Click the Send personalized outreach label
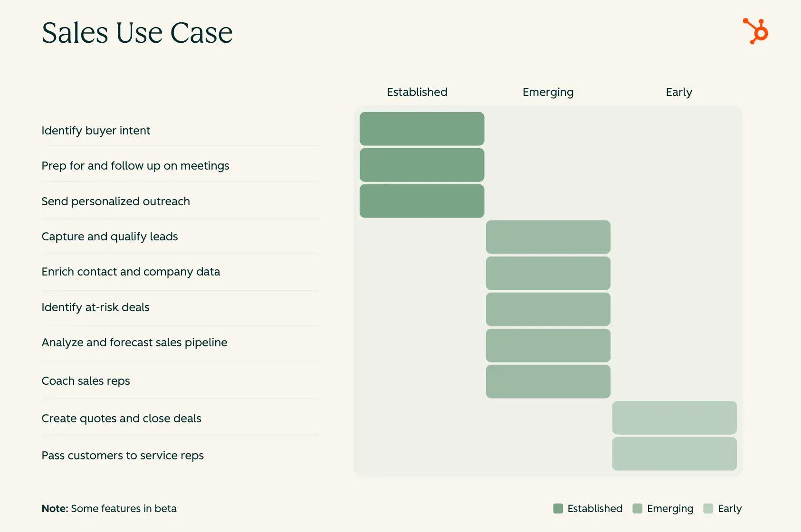Viewport: 801px width, 532px height. pyautogui.click(x=115, y=201)
